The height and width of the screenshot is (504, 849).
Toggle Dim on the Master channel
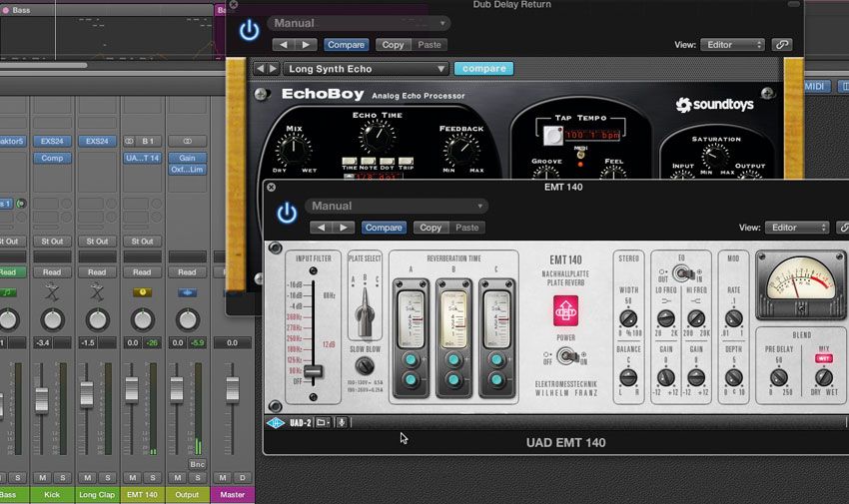click(x=242, y=477)
